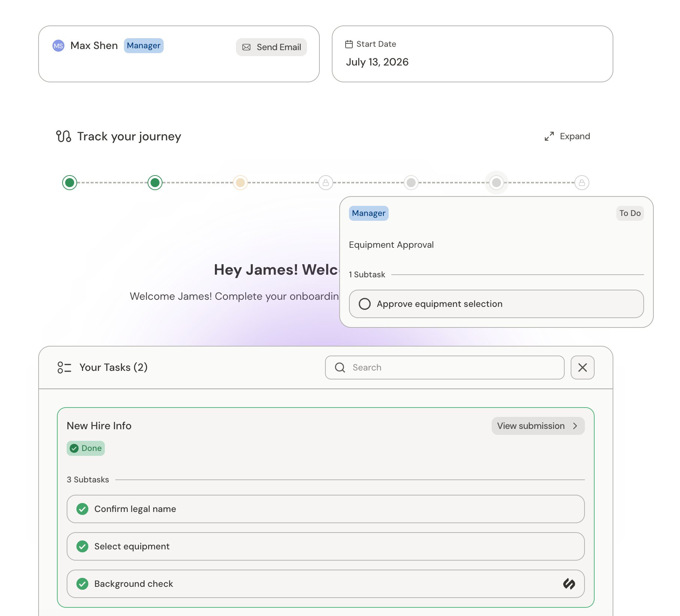This screenshot has width=680, height=616.
Task: Click the final locked journey step
Action: [x=582, y=183]
